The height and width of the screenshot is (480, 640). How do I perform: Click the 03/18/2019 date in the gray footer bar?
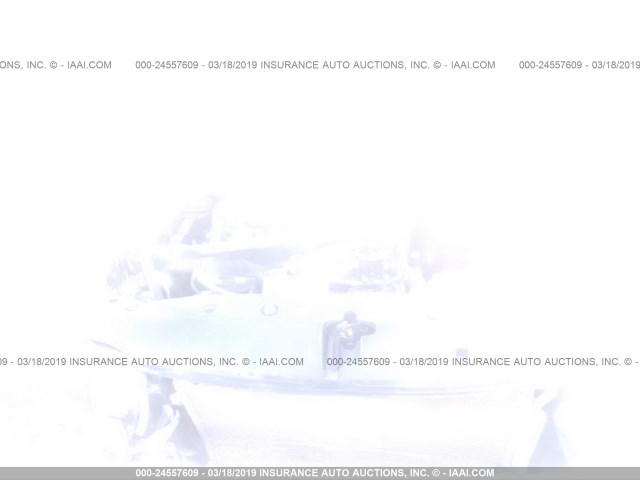(x=233, y=473)
